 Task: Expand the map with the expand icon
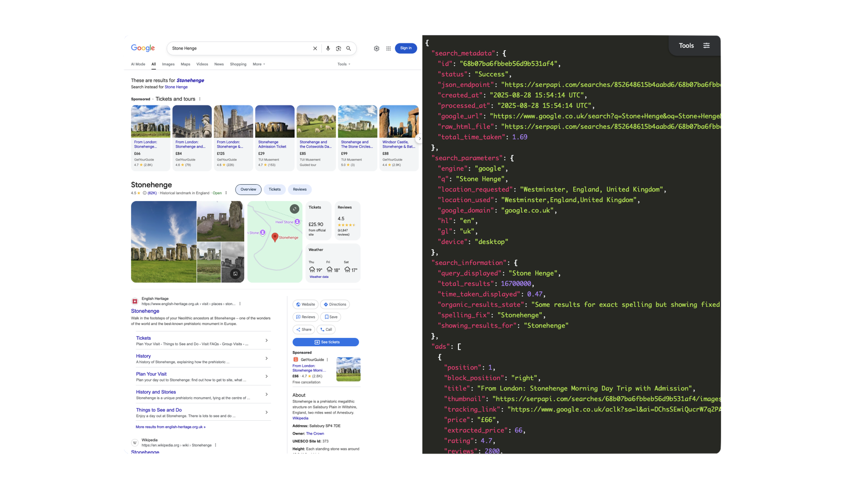294,209
